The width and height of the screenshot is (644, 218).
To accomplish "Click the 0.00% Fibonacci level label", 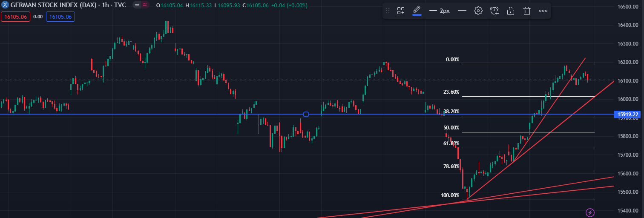I will pos(452,60).
